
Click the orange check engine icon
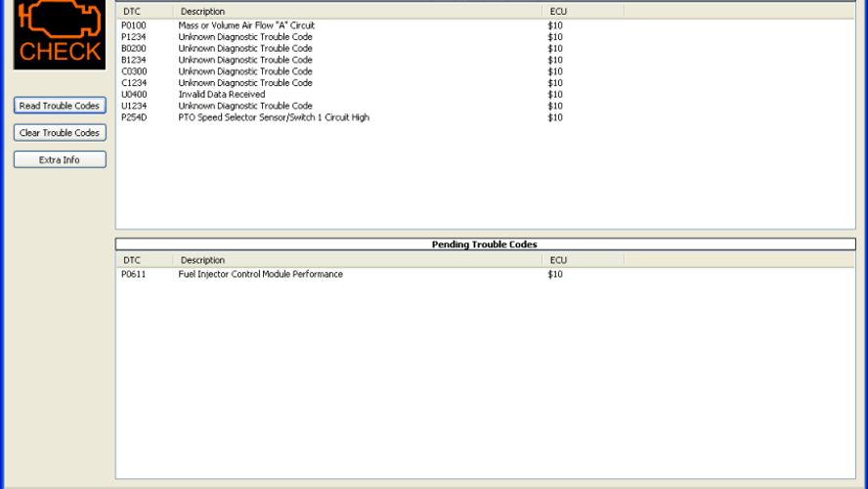tap(59, 33)
